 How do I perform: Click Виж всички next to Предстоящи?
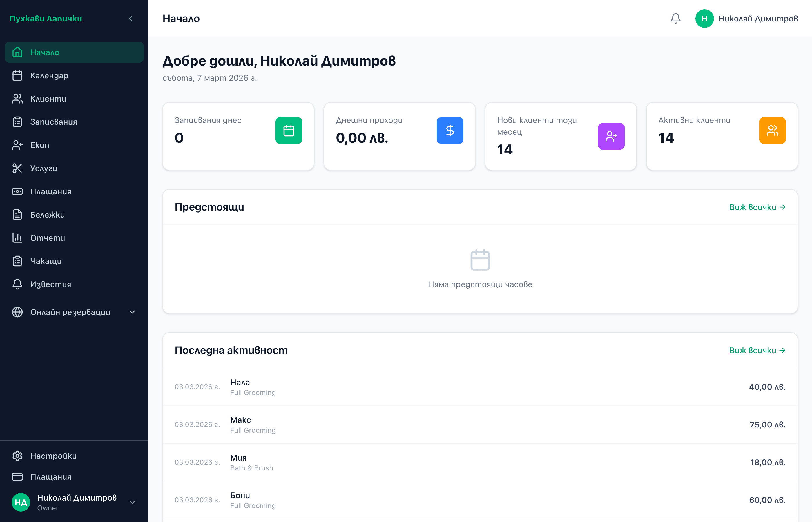[x=757, y=207]
